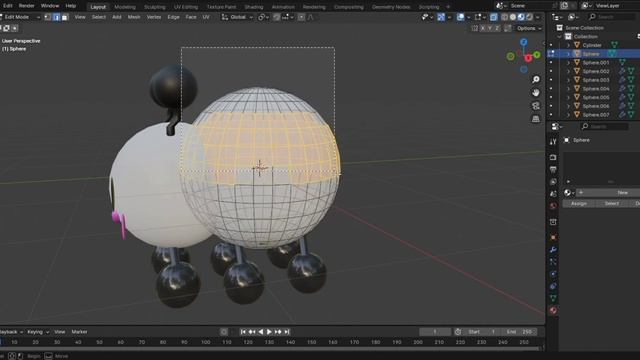Switch perspective/orthographic grid icon
This screenshot has width=640, height=360.
tap(536, 119)
